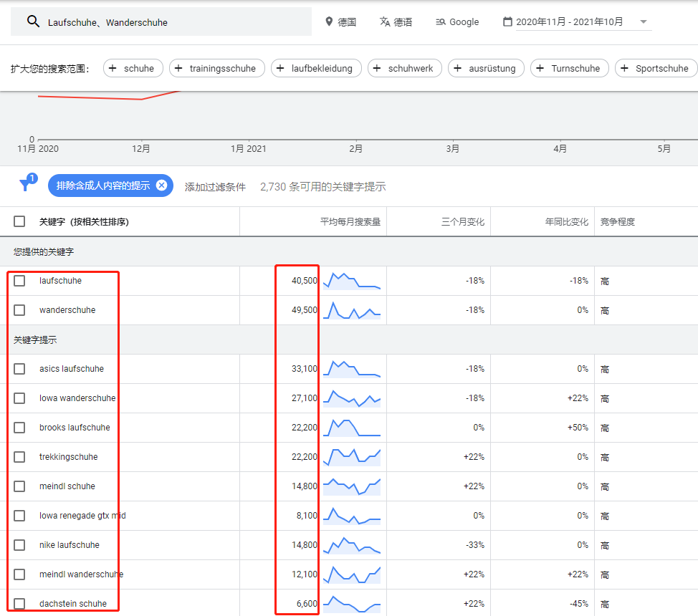Viewport: 698px width, 616px height.
Task: Sort by 竞争程度 column
Action: [618, 221]
